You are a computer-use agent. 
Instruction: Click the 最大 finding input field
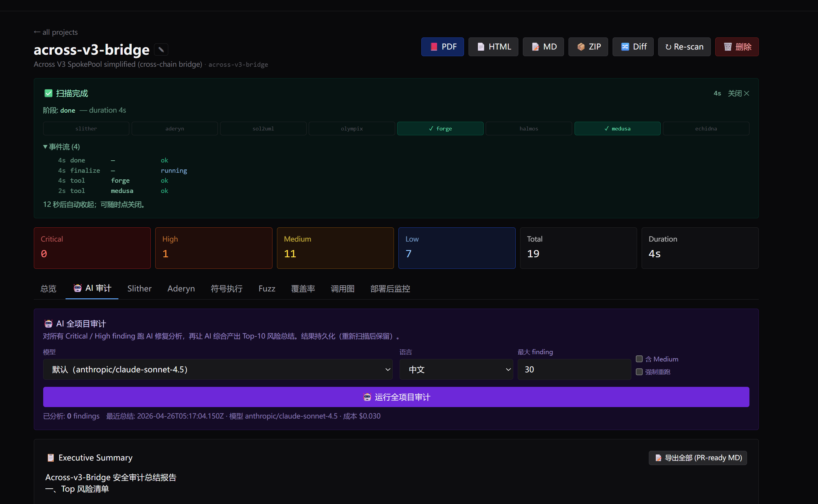pos(574,369)
